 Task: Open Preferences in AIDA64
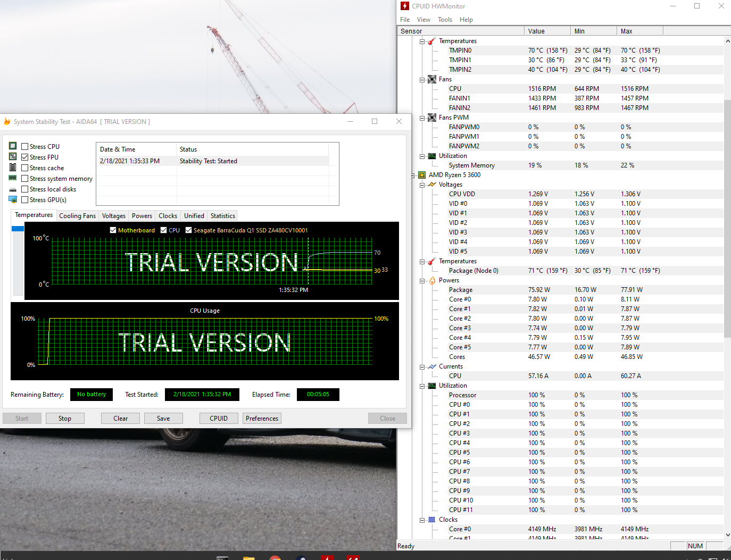262,419
